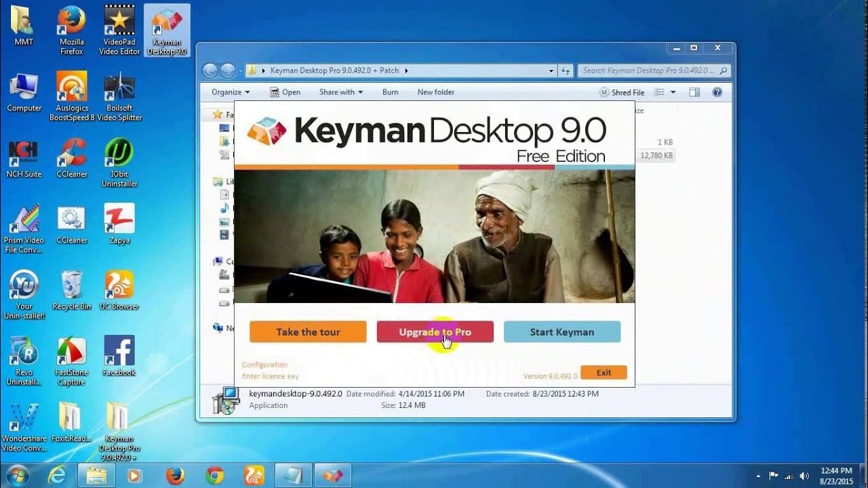Open Computer desktop icon

pos(24,91)
